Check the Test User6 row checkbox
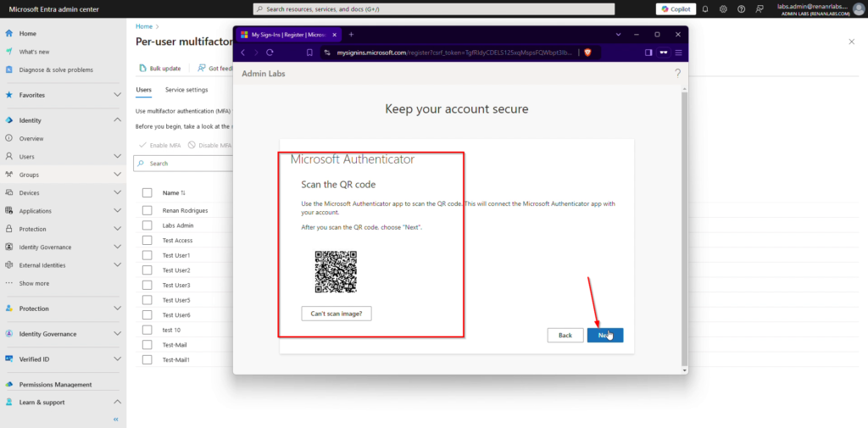Viewport: 868px width, 428px height. tap(147, 314)
